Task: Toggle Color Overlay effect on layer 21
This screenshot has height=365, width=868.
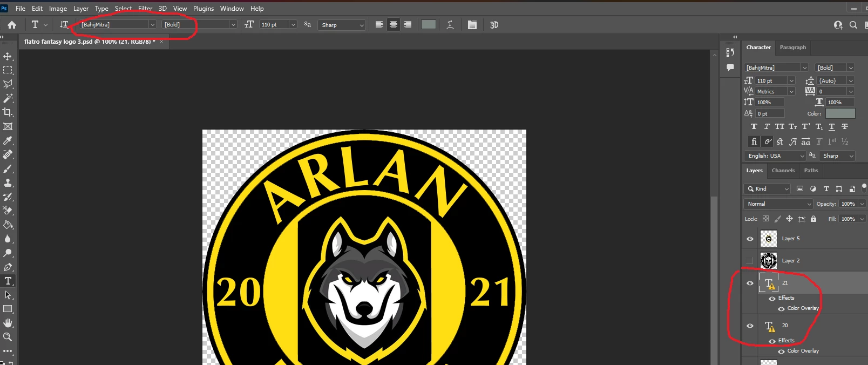Action: click(781, 308)
